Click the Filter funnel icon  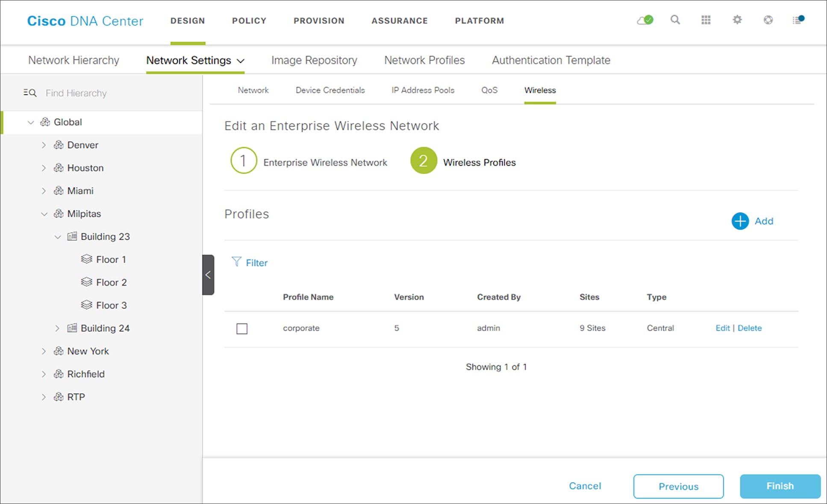pyautogui.click(x=236, y=262)
